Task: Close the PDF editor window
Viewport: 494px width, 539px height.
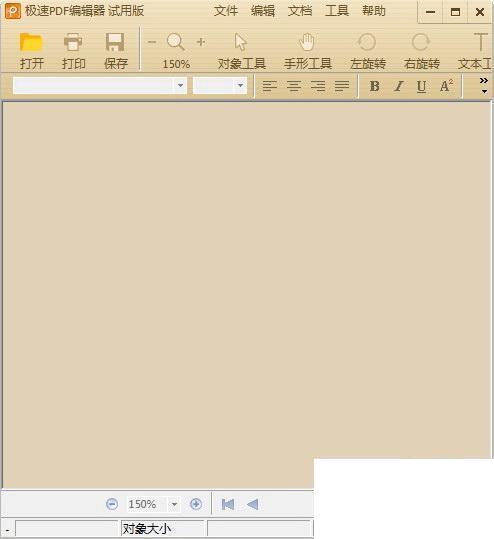Action: point(480,12)
